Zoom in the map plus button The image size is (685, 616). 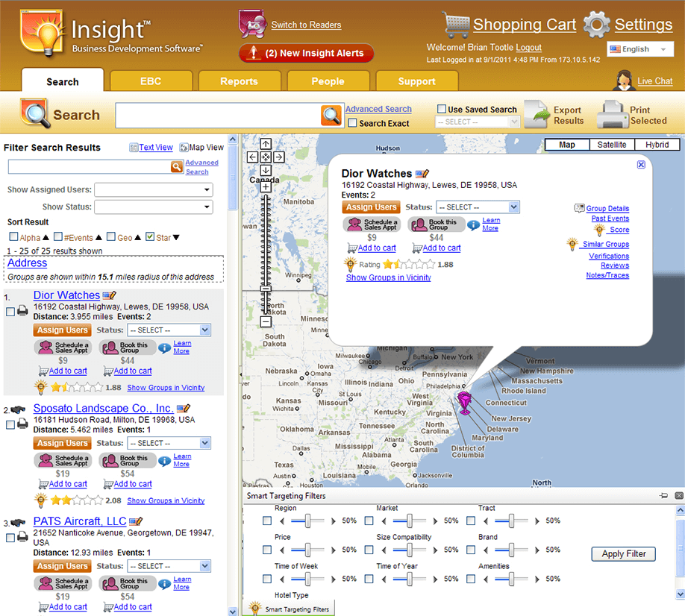click(266, 187)
